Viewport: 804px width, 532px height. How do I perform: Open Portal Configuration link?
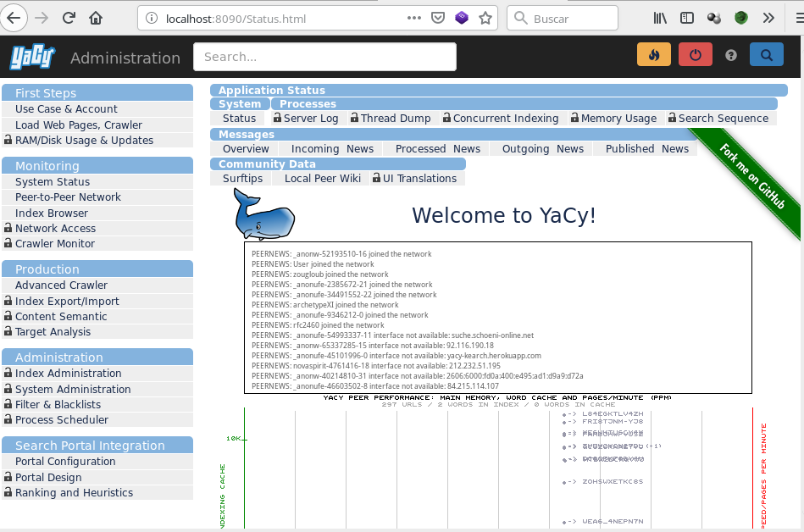click(65, 462)
